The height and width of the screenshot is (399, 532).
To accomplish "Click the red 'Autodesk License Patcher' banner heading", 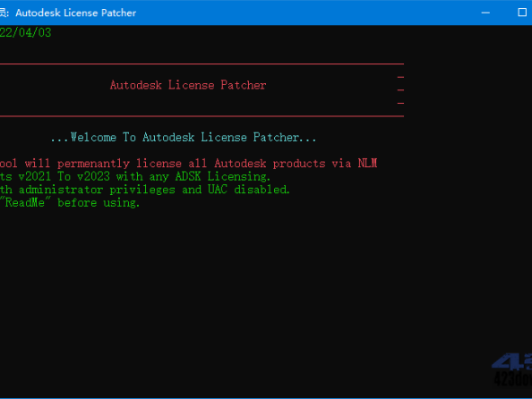I will click(x=188, y=85).
